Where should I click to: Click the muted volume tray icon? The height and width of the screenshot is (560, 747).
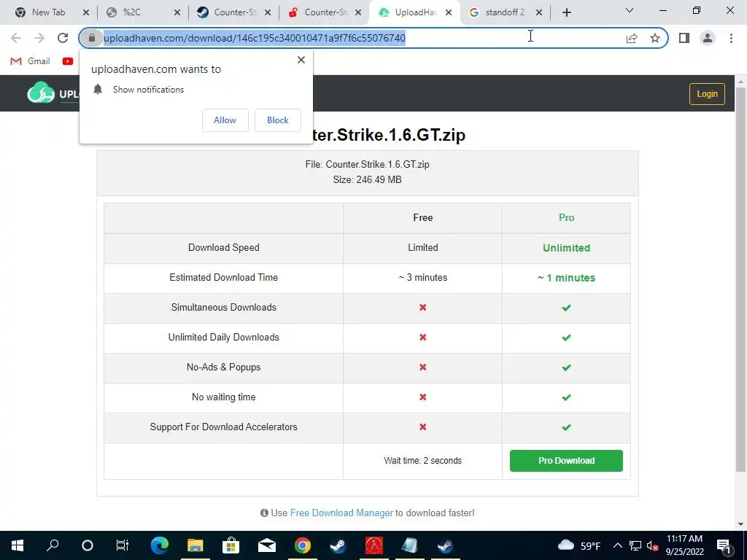[653, 545]
